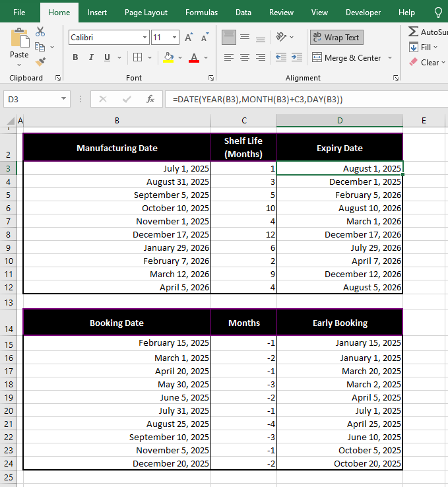Click the Insert Function fx icon

click(150, 99)
